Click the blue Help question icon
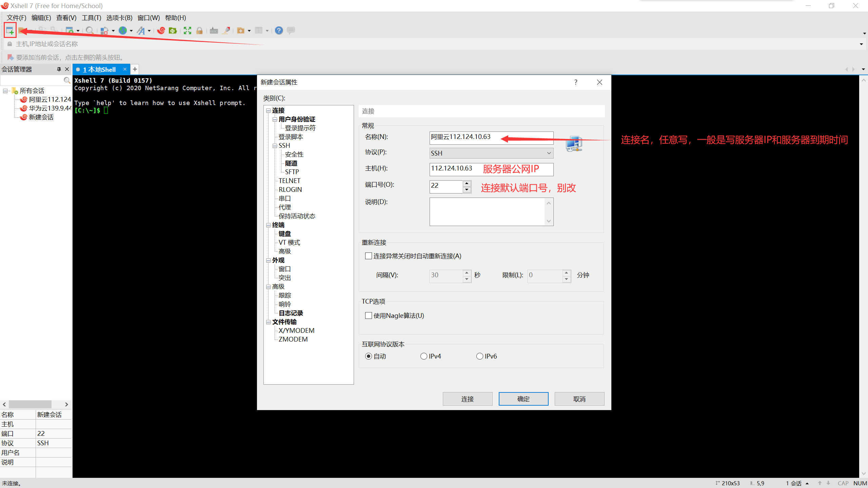Image resolution: width=868 pixels, height=488 pixels. point(279,30)
